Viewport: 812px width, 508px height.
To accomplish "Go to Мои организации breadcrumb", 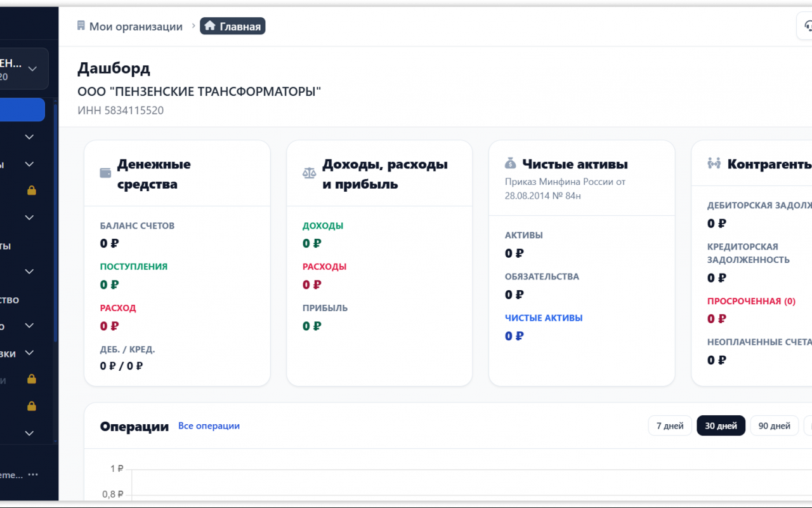I will click(136, 26).
